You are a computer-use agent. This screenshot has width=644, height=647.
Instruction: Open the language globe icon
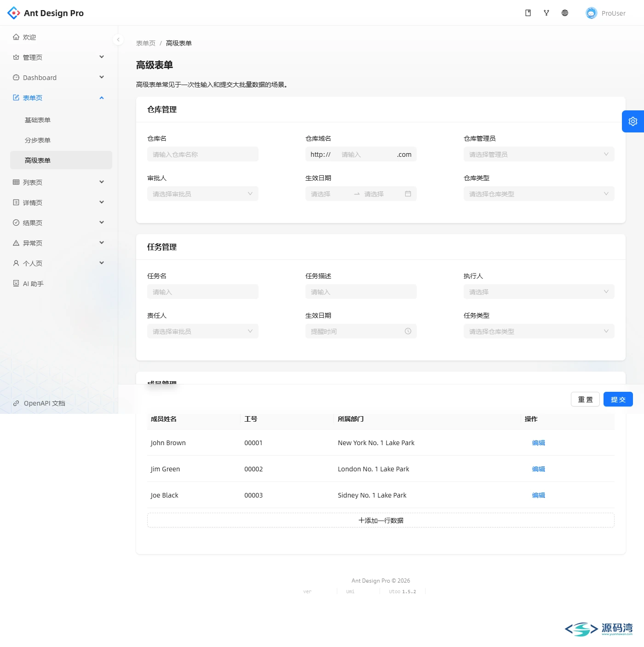coord(565,13)
